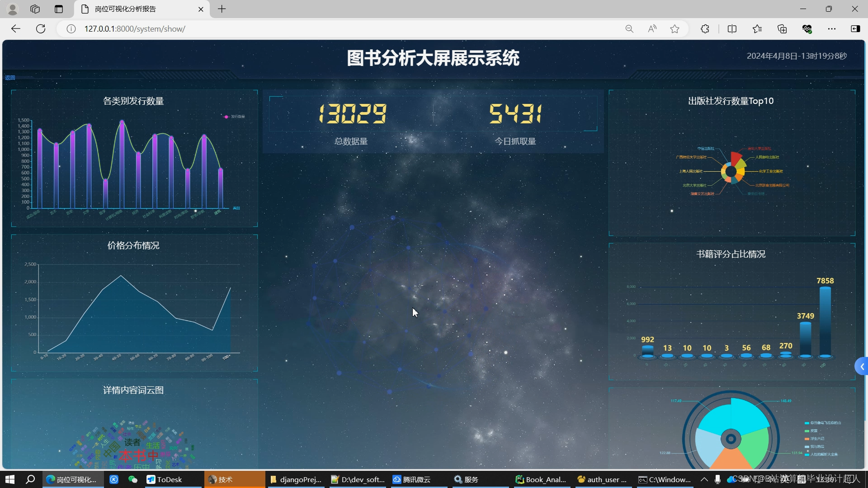Click the Read aloud icon

click(x=652, y=29)
